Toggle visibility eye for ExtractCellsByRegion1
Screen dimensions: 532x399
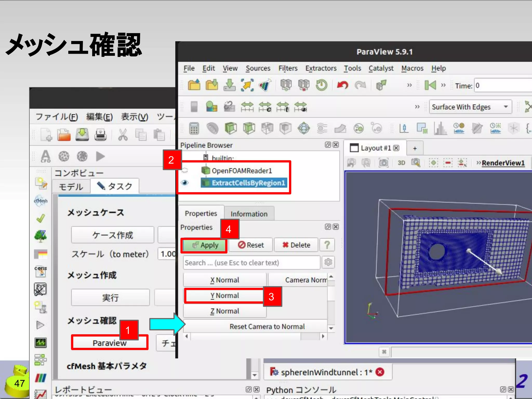click(x=185, y=183)
